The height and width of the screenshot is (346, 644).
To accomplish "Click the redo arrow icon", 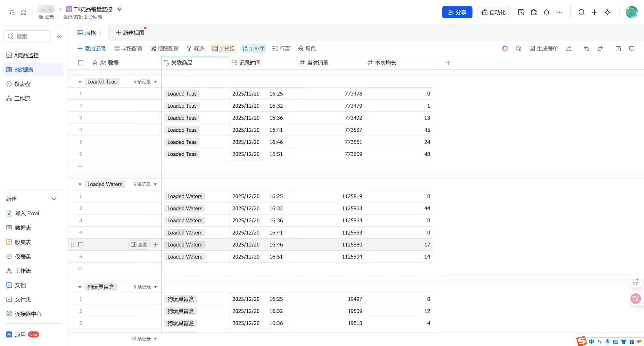I will pyautogui.click(x=600, y=48).
